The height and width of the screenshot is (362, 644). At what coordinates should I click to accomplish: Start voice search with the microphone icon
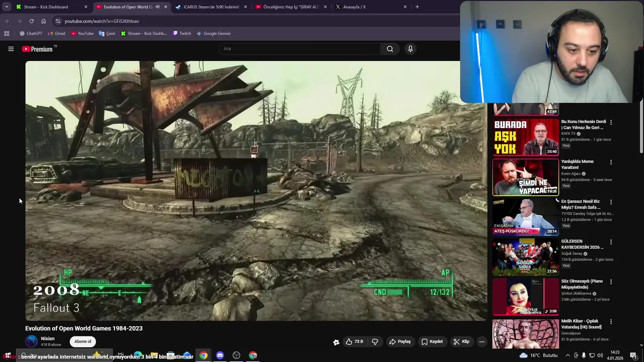[x=411, y=49]
